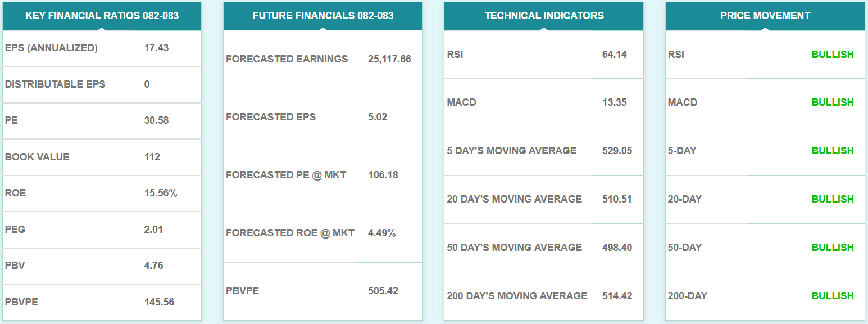Click the PE value 30.58

[156, 120]
